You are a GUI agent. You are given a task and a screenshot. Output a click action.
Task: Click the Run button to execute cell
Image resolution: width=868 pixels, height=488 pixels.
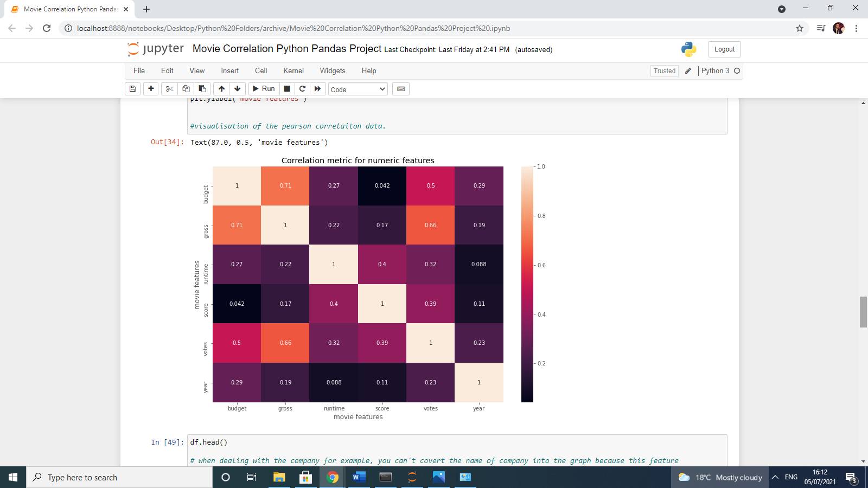click(x=263, y=88)
